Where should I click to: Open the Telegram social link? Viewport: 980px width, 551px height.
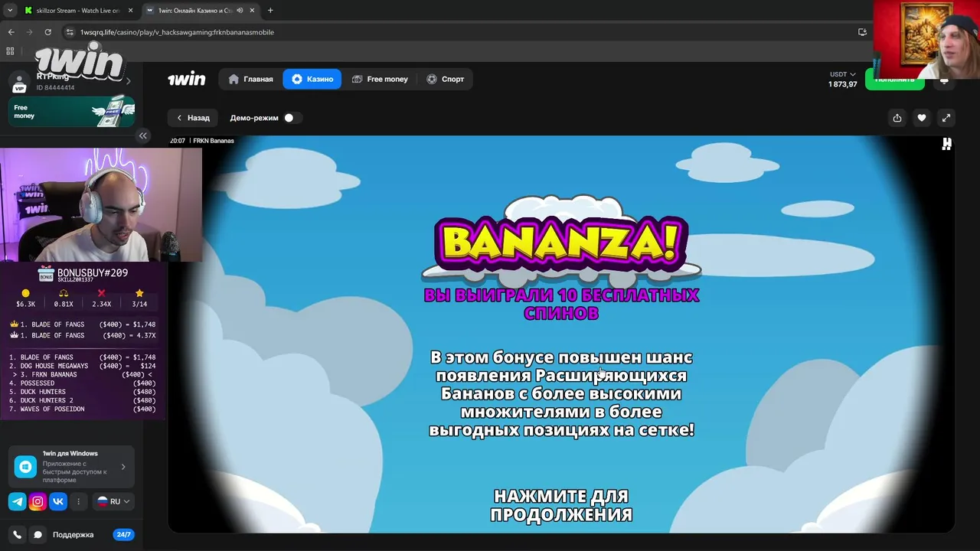coord(17,502)
